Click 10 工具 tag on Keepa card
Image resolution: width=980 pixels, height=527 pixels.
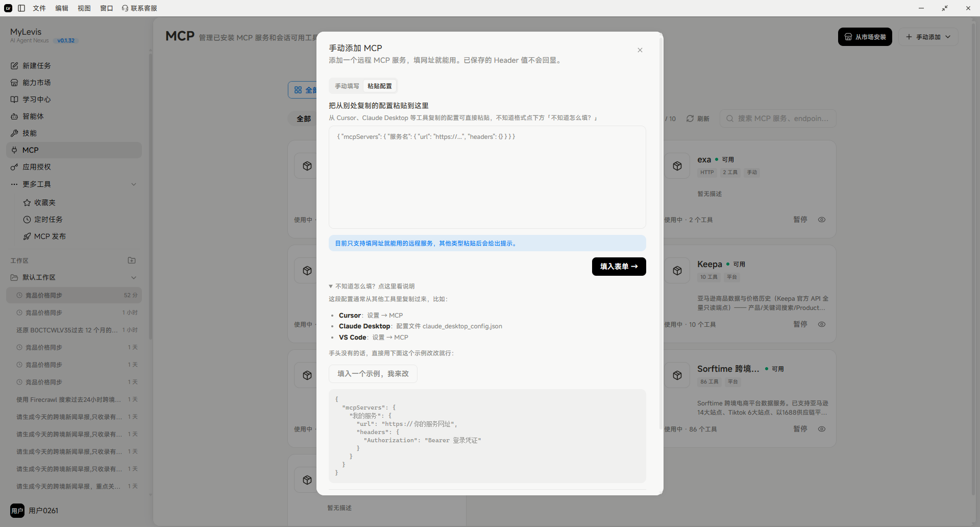pos(709,277)
